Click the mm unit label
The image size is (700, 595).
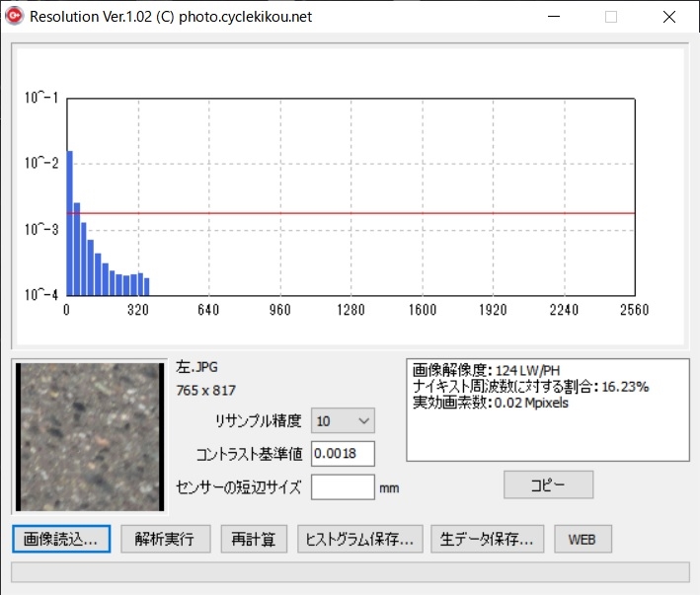coord(389,488)
